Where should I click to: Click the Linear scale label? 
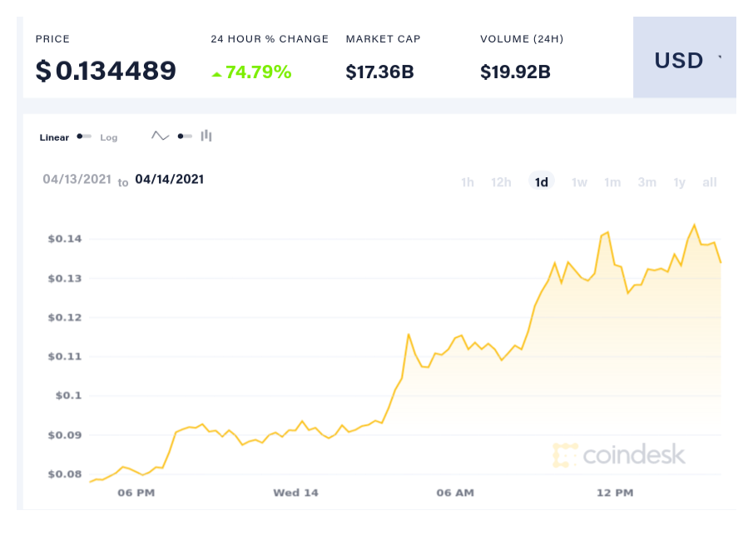click(54, 137)
